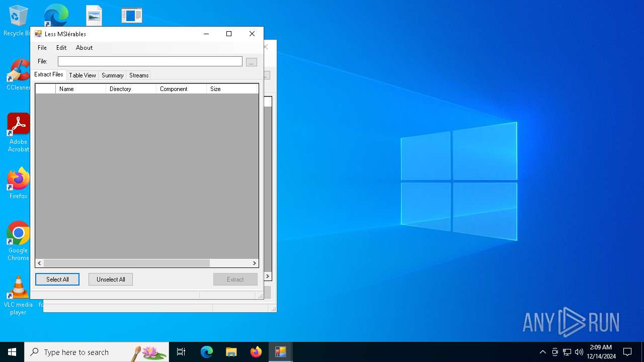This screenshot has width=644, height=362.
Task: Open the Adobe Acrobat desktop shortcut
Action: pos(18,133)
